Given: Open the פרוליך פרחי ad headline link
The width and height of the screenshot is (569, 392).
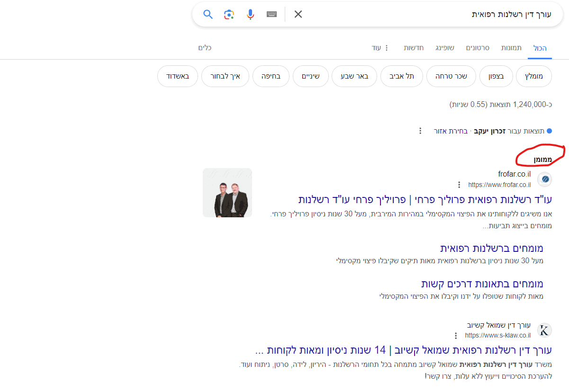Looking at the screenshot, I should [x=425, y=199].
